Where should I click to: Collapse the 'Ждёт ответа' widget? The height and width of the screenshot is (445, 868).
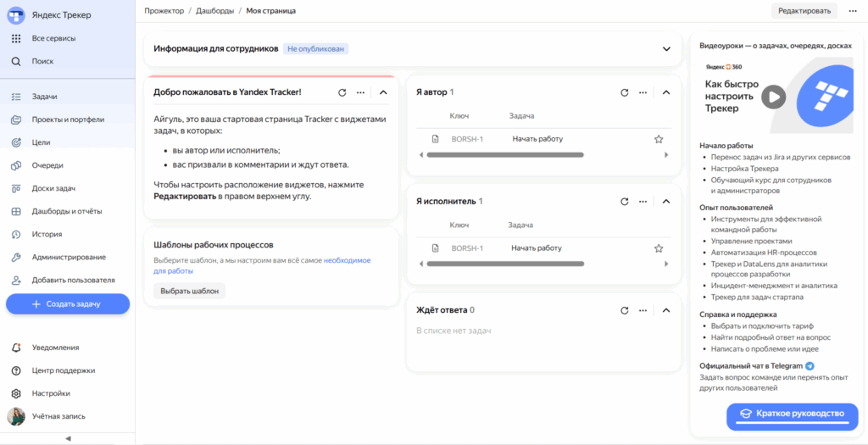(665, 310)
